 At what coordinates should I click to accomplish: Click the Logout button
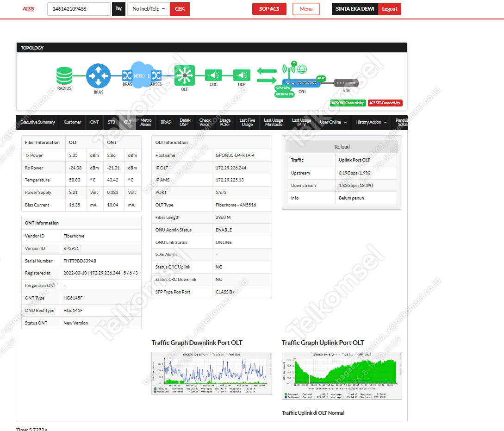(x=390, y=9)
